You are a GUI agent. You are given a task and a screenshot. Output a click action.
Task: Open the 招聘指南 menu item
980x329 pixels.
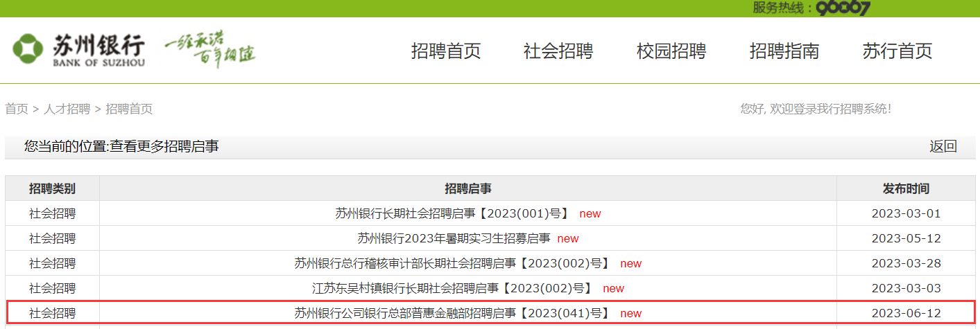click(784, 51)
